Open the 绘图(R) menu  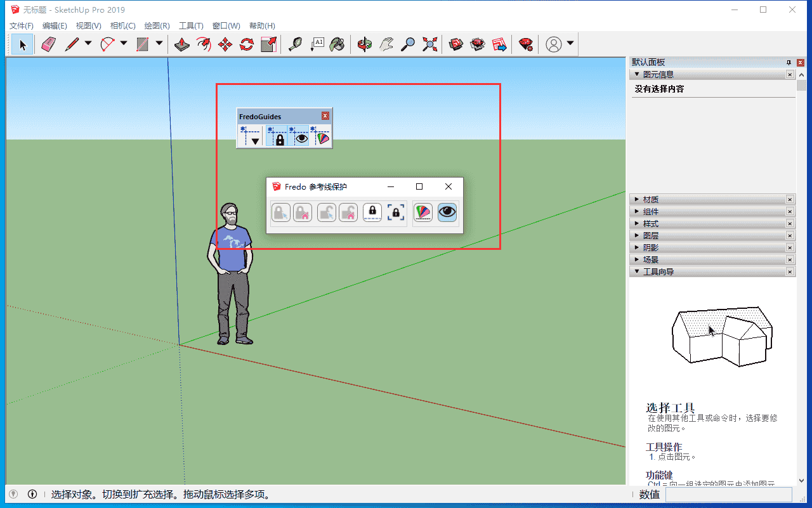(x=157, y=26)
